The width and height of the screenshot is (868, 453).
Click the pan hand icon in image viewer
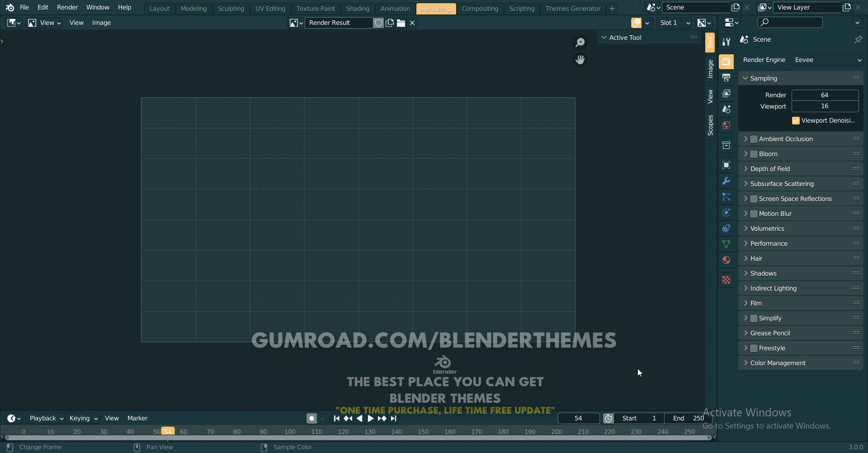[x=580, y=59]
